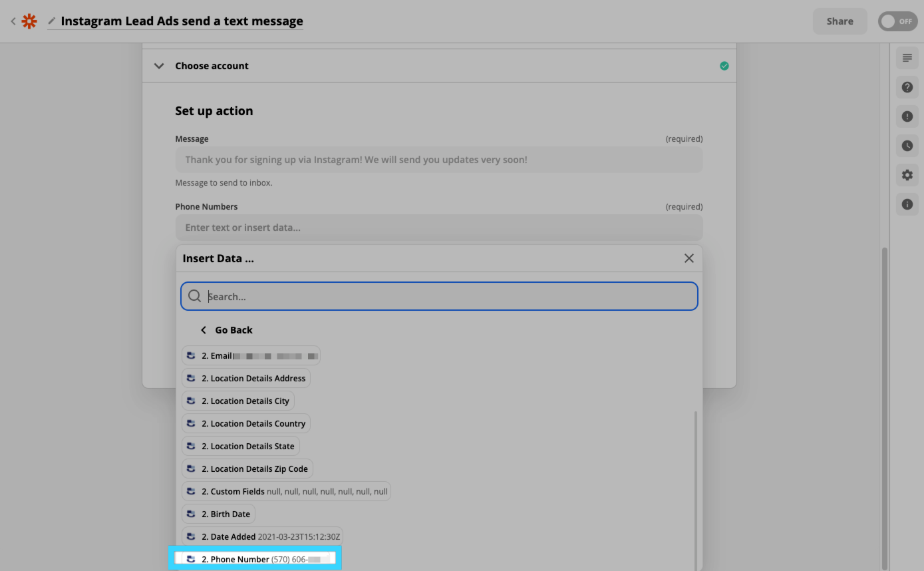
Task: Click the Insert Data list scrollbar
Action: click(x=696, y=491)
